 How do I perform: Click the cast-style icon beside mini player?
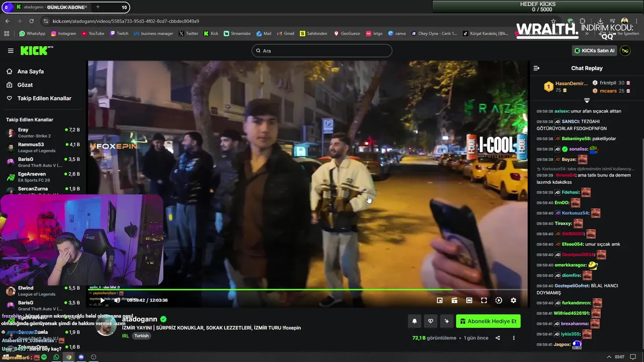pyautogui.click(x=454, y=300)
